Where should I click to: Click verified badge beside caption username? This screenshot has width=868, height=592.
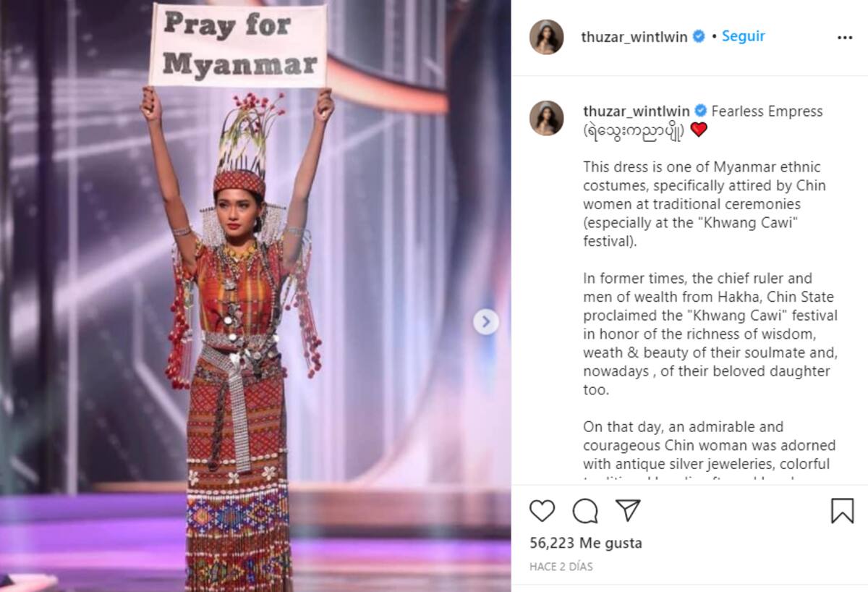pos(700,111)
